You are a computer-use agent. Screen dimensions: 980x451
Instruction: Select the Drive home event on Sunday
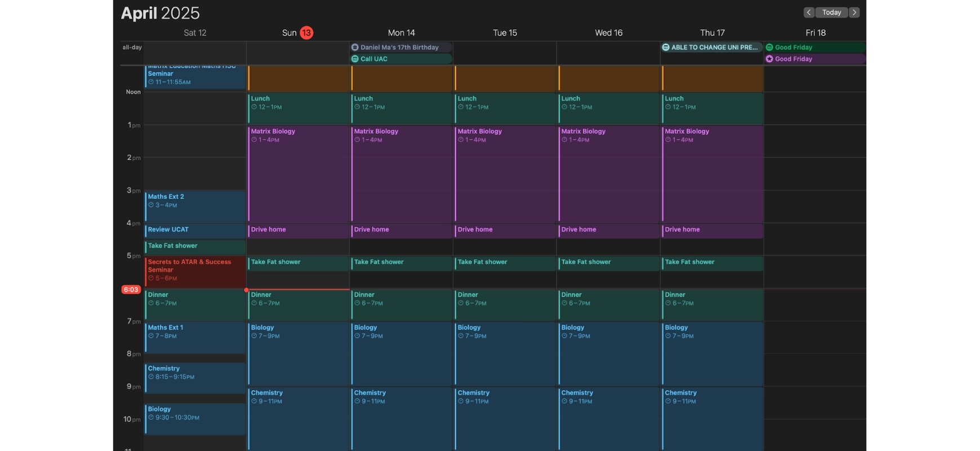click(x=298, y=231)
